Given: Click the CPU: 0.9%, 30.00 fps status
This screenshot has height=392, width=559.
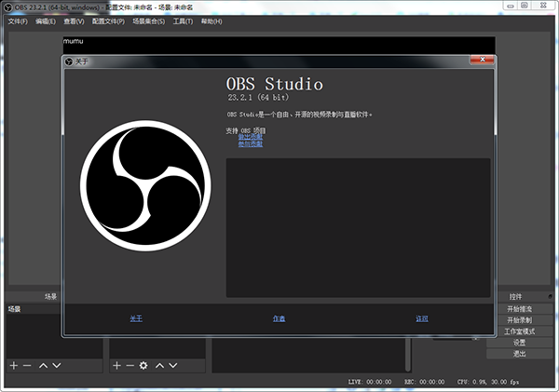Looking at the screenshot, I should click(488, 382).
